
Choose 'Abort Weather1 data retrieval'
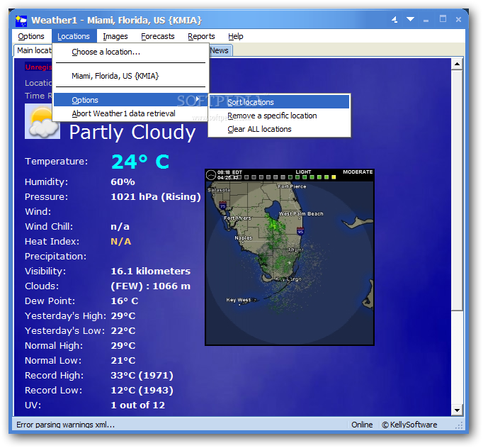click(130, 113)
